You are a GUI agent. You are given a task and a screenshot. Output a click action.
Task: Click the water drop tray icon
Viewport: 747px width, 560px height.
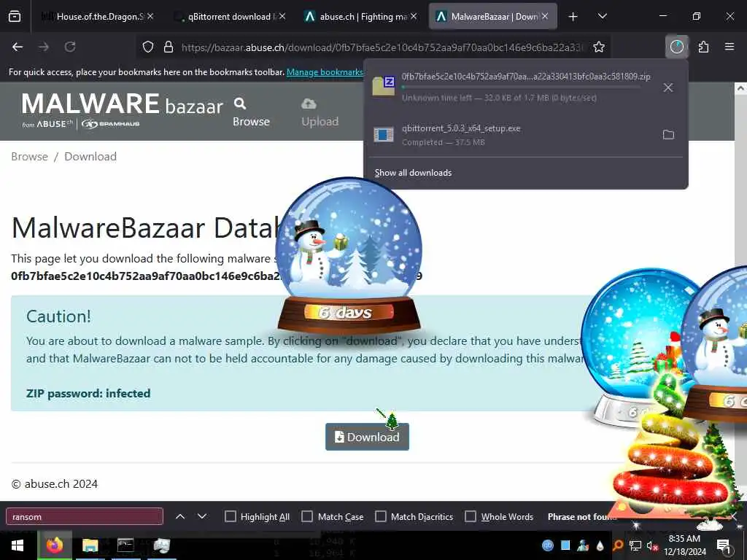[600, 545]
